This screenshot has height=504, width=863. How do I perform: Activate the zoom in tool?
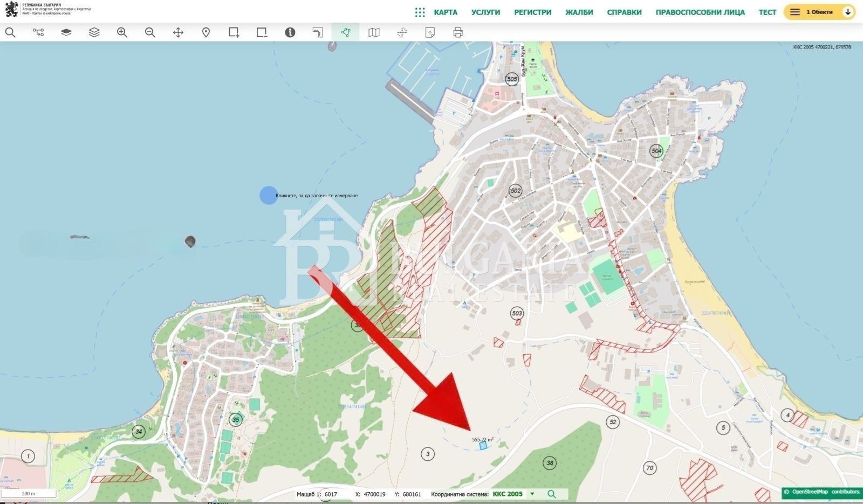click(121, 32)
